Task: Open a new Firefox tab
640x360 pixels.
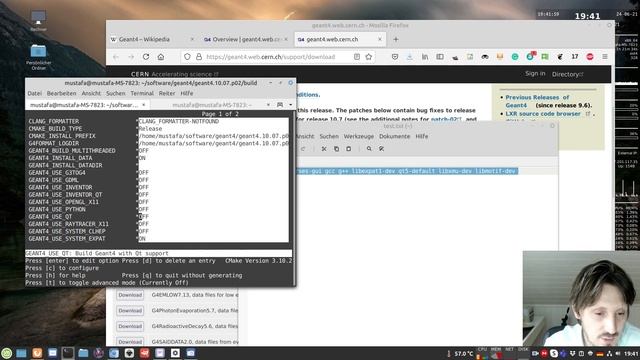Action: pyautogui.click(x=396, y=39)
